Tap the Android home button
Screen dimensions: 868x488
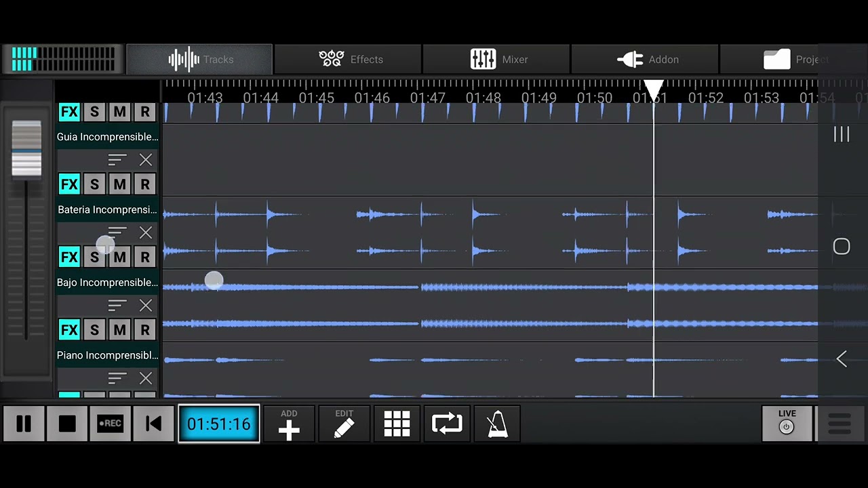point(842,247)
